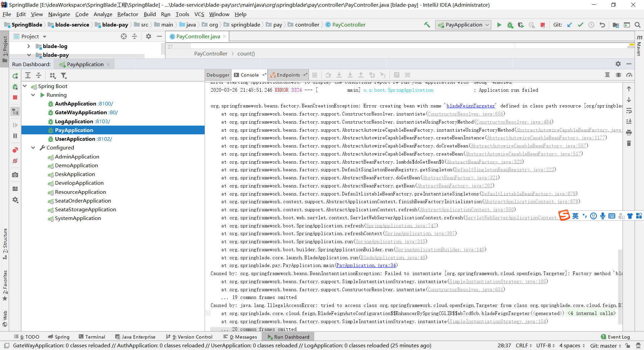Stop the running process with red square
Screen dimensions: 644x350
542,25
